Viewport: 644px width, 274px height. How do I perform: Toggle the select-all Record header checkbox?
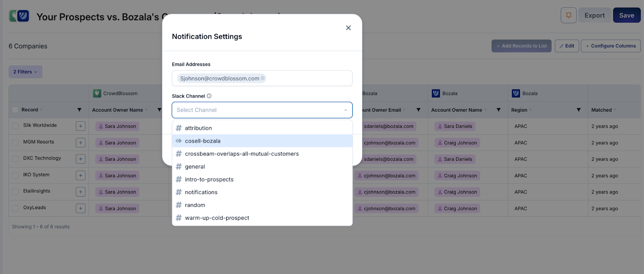tap(15, 110)
